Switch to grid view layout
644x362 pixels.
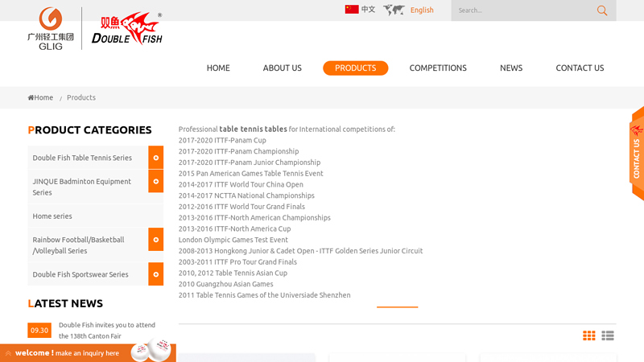point(589,335)
